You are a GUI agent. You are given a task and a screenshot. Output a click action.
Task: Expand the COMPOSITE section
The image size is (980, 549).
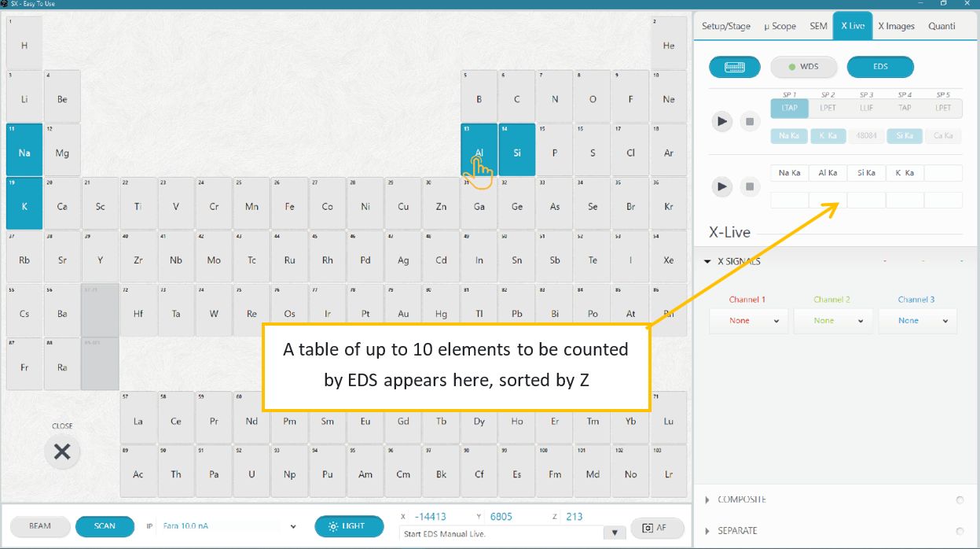(741, 499)
